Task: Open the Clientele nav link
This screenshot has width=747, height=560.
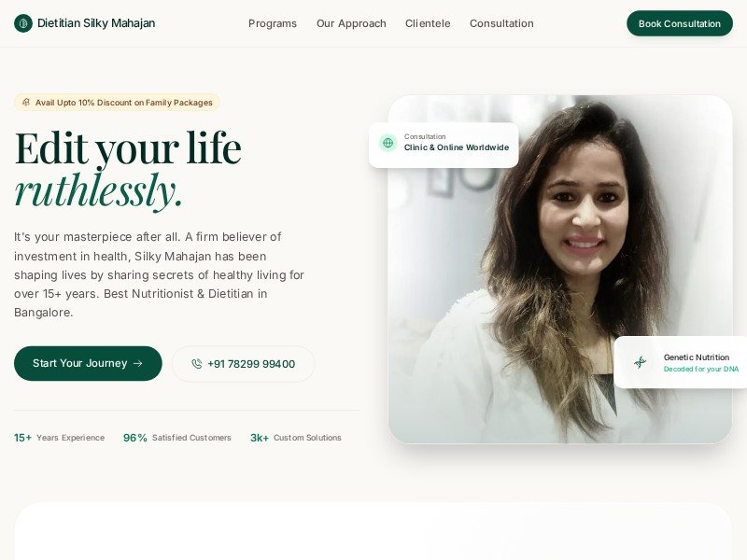Action: point(428,23)
